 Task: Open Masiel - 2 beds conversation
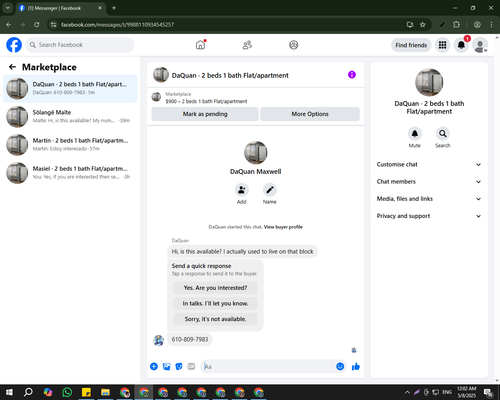[70, 173]
